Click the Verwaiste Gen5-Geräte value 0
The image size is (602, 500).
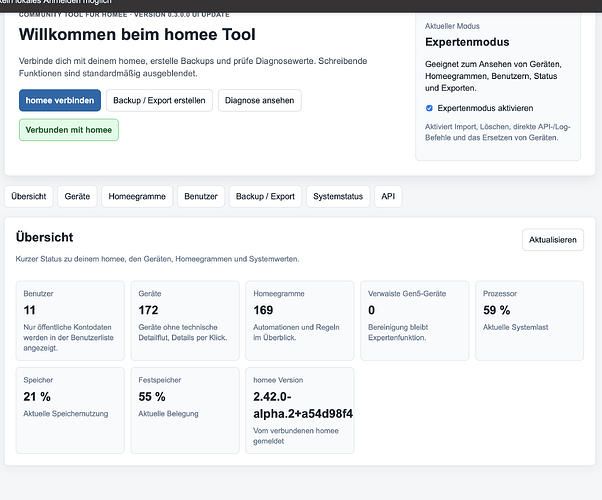(x=371, y=310)
